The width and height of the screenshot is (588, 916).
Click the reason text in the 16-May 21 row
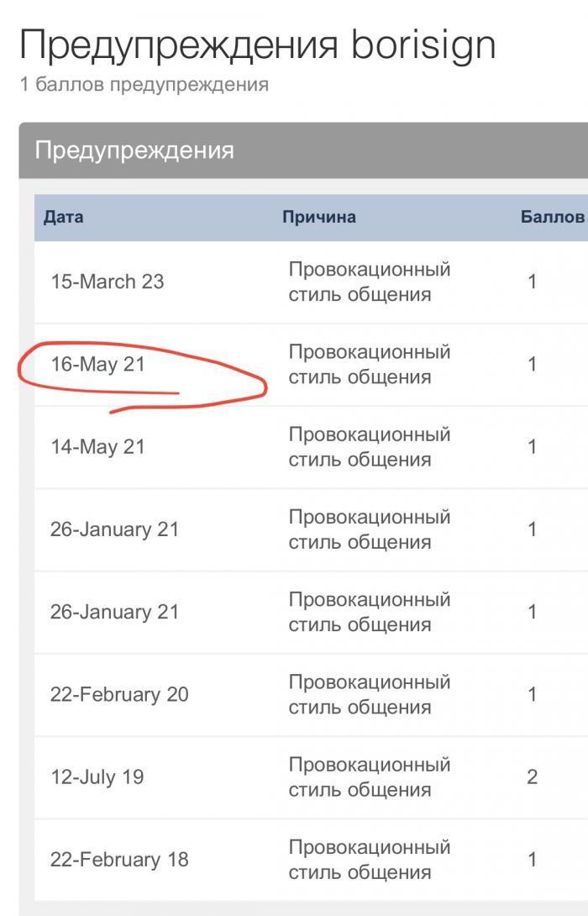pos(370,365)
